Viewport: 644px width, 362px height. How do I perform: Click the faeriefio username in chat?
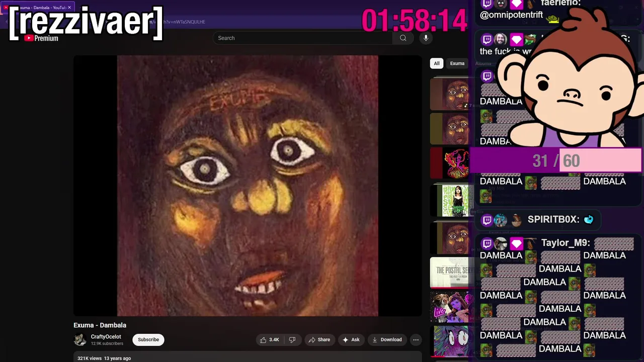click(x=560, y=4)
